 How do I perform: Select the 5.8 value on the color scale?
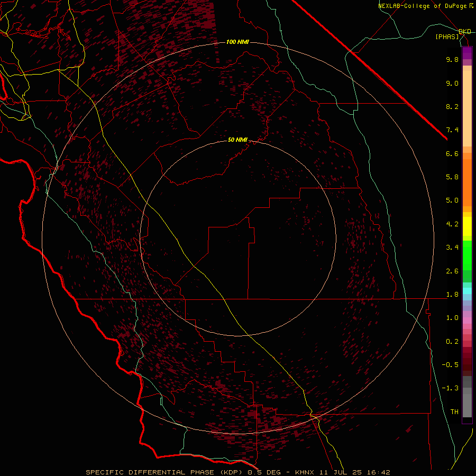point(452,177)
